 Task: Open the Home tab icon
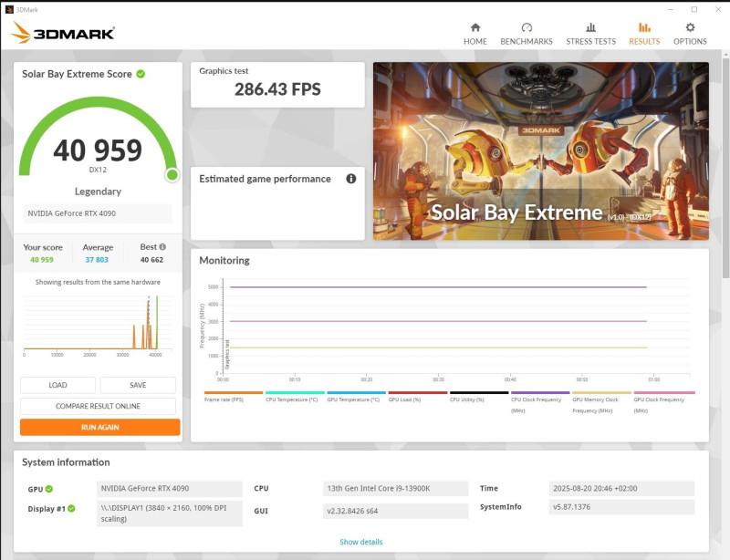(x=474, y=27)
